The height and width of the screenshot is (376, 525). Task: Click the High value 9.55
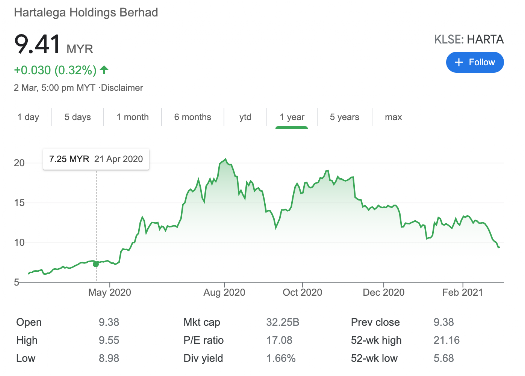click(x=109, y=340)
